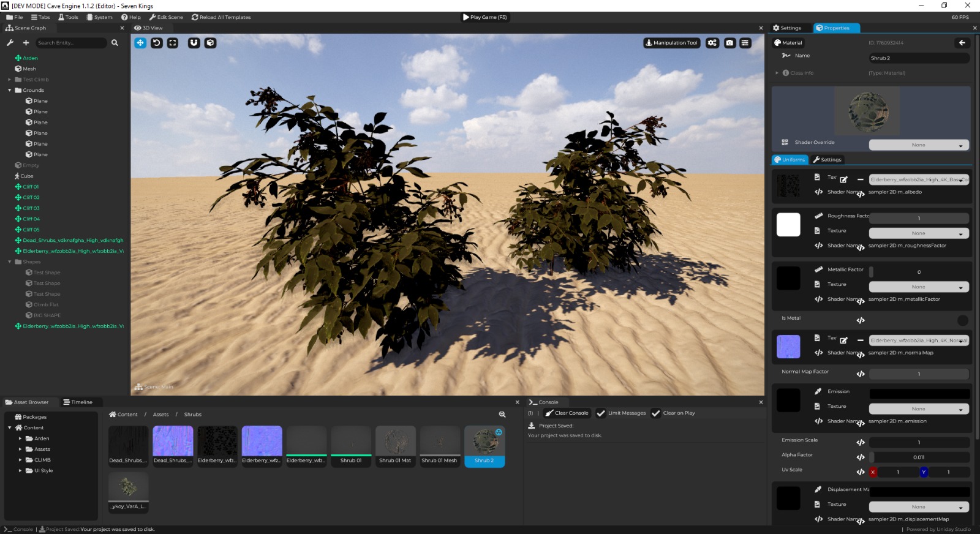
Task: Click Edit Scene button
Action: [166, 17]
